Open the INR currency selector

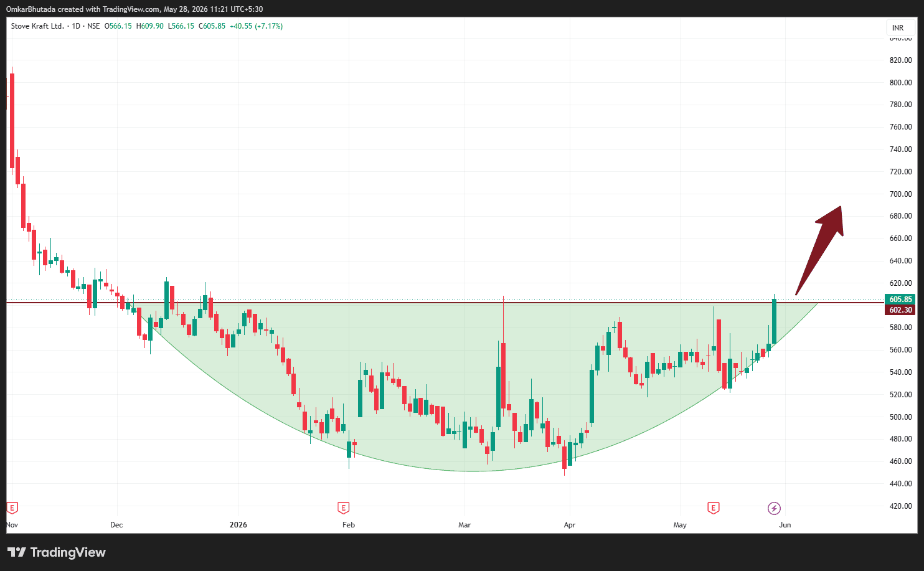coord(898,28)
